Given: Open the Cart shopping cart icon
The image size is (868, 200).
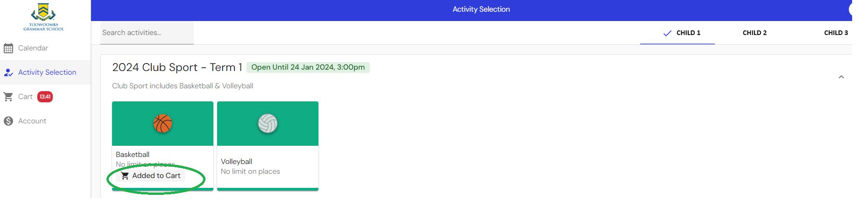Looking at the screenshot, I should (x=8, y=97).
